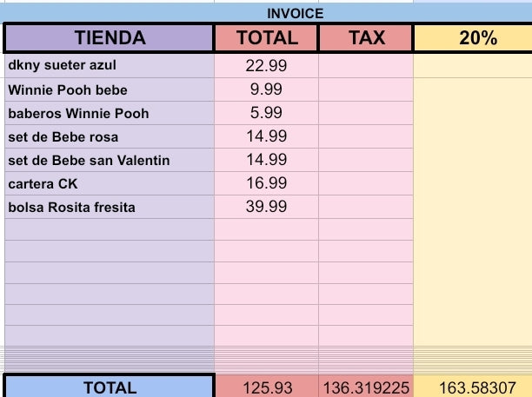This screenshot has width=532, height=397.
Task: Select the TOTAL header cell at top
Action: (x=267, y=38)
